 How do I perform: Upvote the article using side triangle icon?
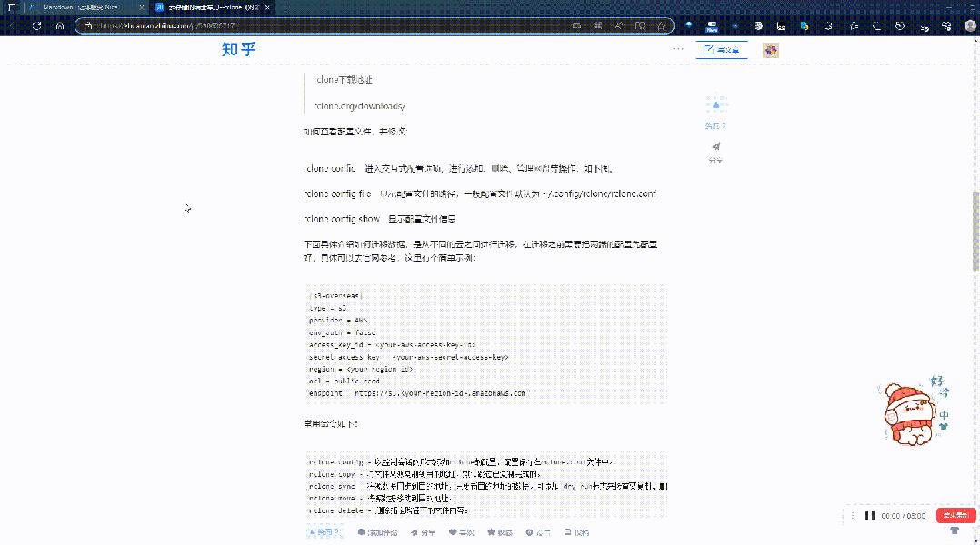[x=715, y=104]
